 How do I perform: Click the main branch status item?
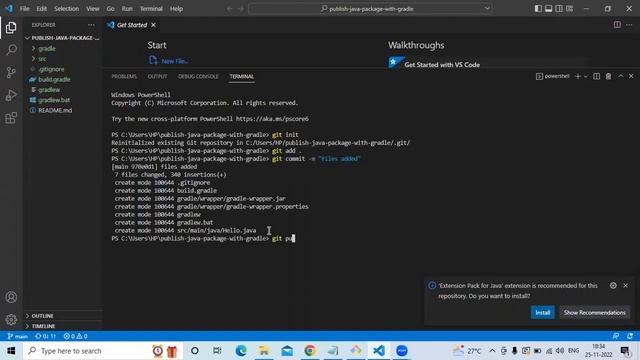(18, 336)
